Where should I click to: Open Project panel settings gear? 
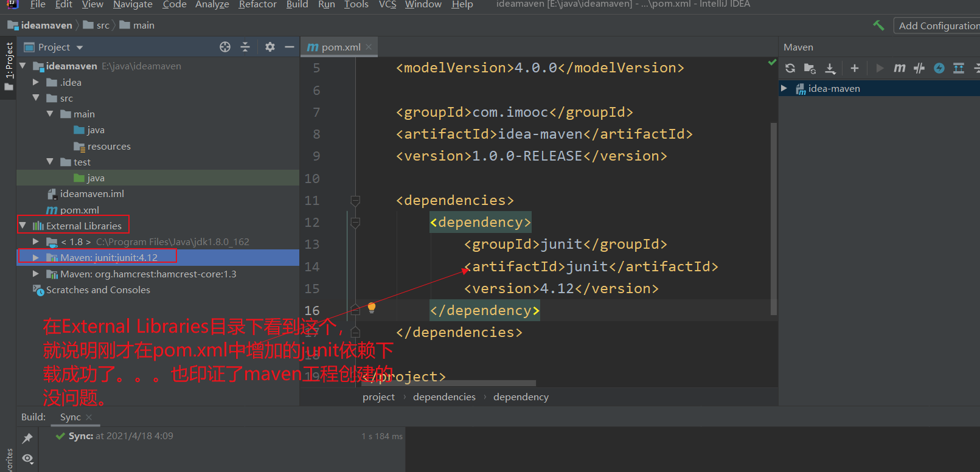[270, 47]
